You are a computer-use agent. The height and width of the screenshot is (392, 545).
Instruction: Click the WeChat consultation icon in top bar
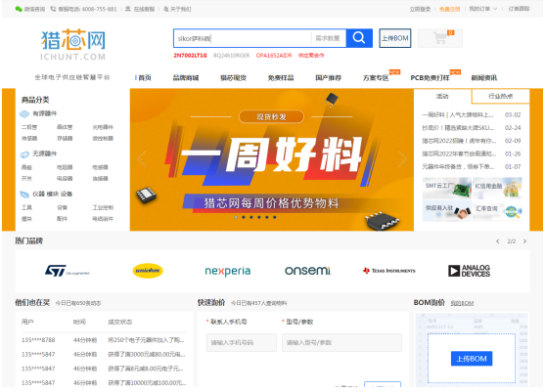pos(19,9)
